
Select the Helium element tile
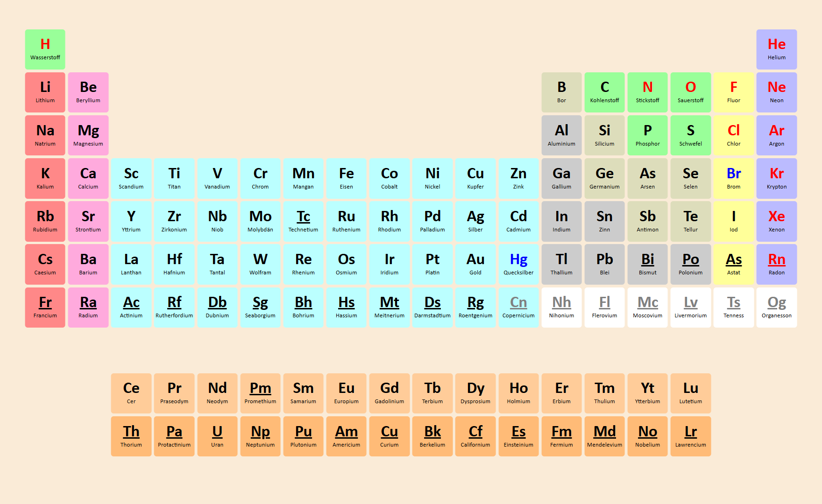click(777, 49)
